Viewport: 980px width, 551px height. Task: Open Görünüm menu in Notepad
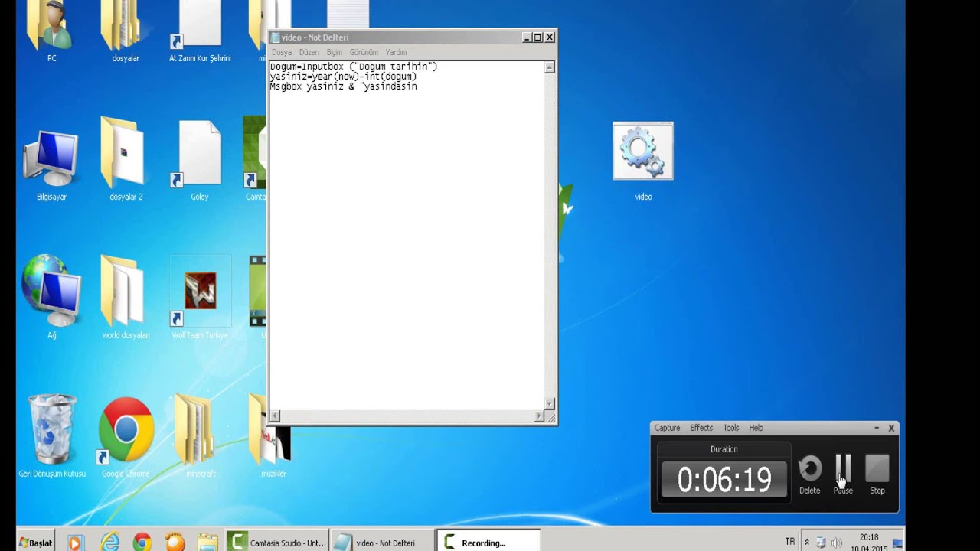(364, 52)
